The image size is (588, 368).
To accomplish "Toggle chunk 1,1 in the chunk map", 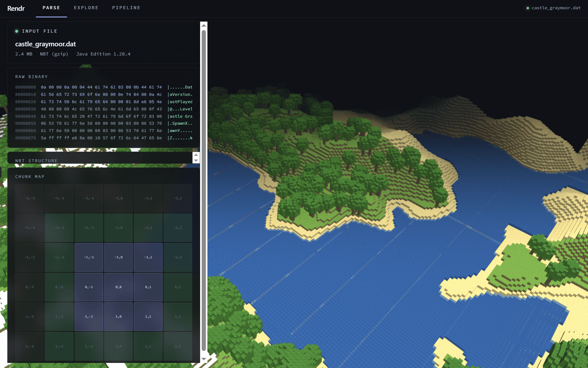I will tap(148, 317).
